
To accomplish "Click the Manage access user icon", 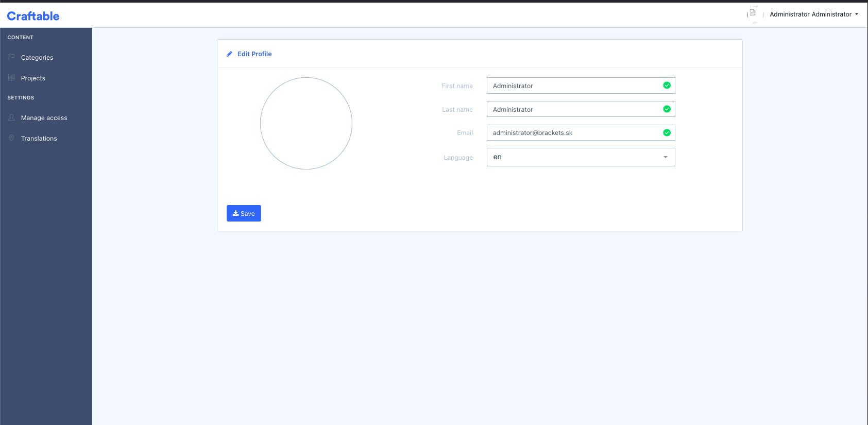I will (11, 117).
